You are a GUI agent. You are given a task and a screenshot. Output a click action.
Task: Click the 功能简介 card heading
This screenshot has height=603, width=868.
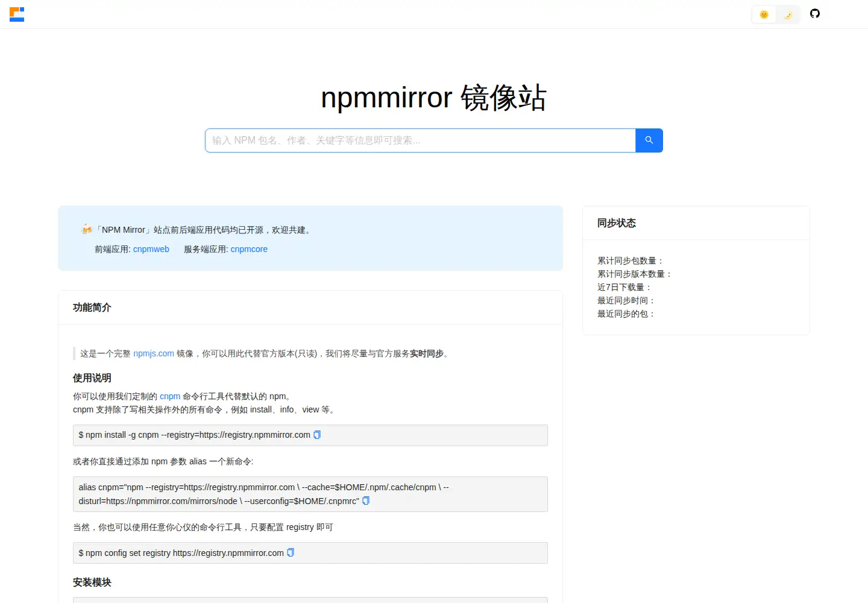click(92, 308)
